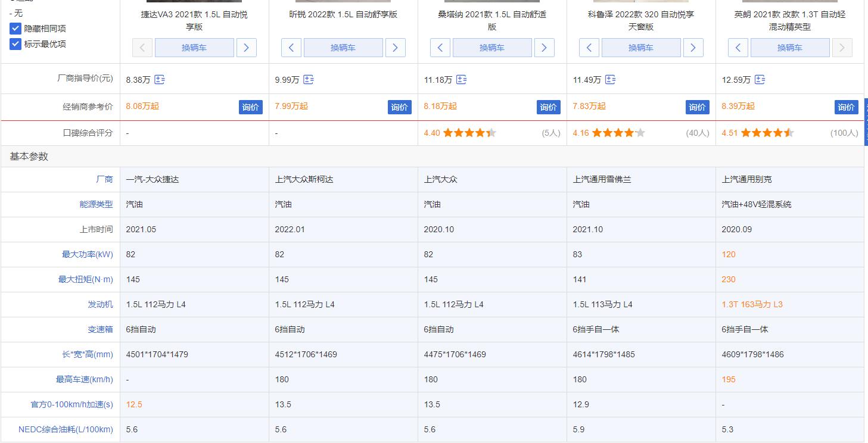Click 厂商 row label
This screenshot has width=868, height=443.
[x=104, y=179]
